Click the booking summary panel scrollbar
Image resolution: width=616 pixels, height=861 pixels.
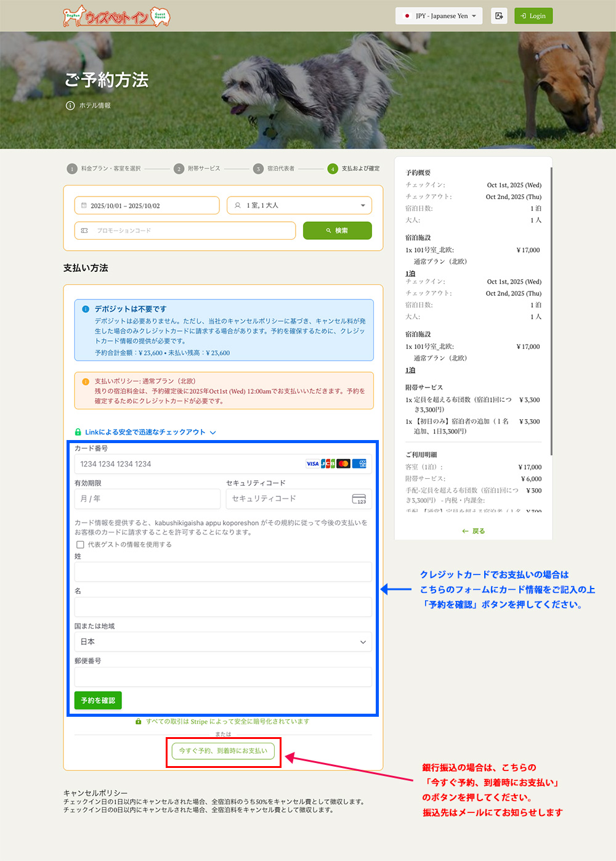point(551,308)
